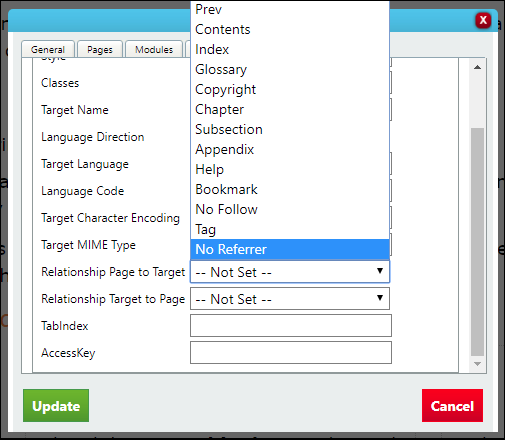Select the Help relationship option
The height and width of the screenshot is (440, 505).
[x=290, y=169]
